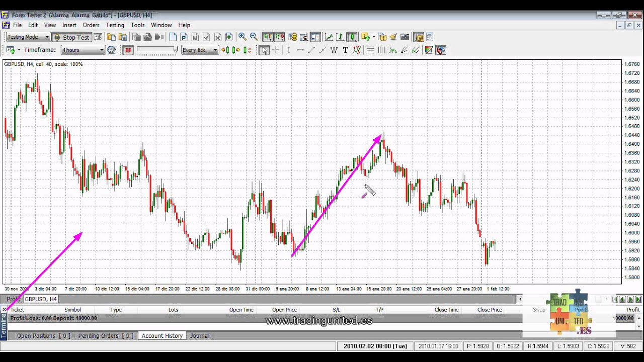Image resolution: width=644 pixels, height=362 pixels.
Task: Open the Orders menu
Action: pos(91,25)
